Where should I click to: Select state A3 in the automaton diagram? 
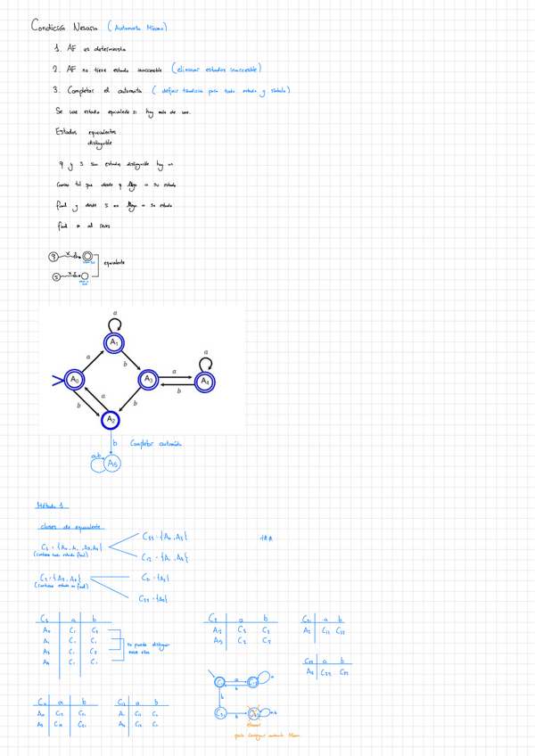coord(149,381)
